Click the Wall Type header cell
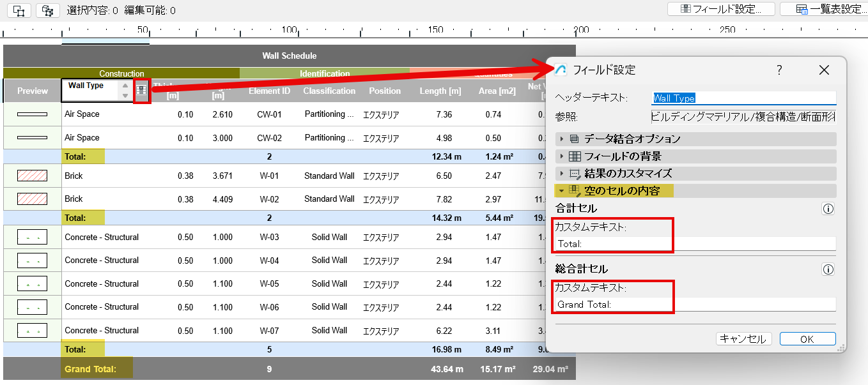 click(x=90, y=91)
